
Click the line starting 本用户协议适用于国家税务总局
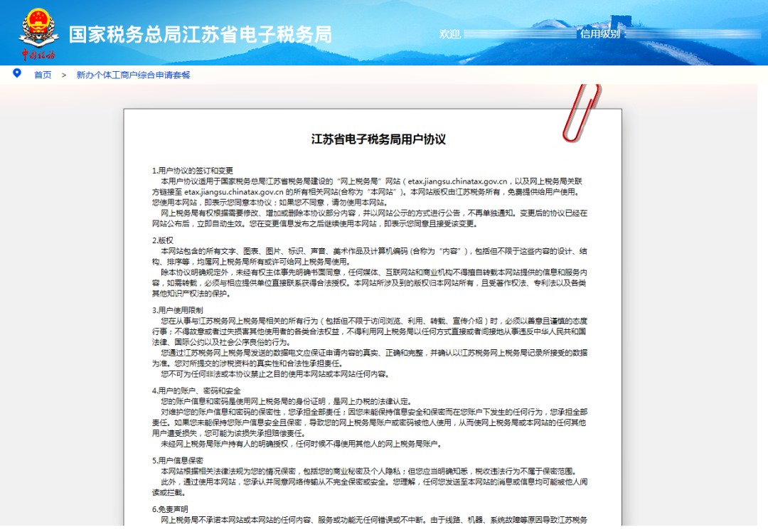point(372,181)
